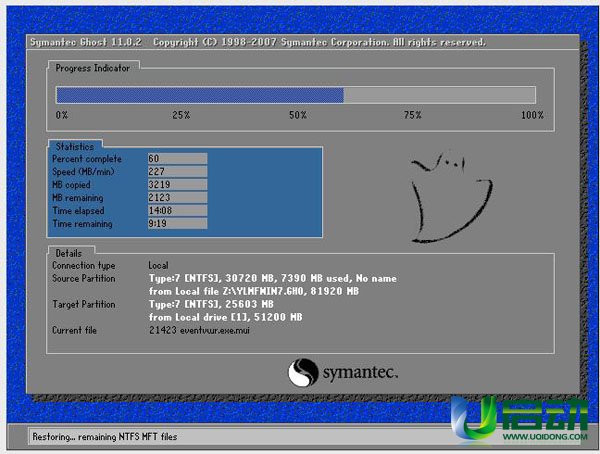600x454 pixels.
Task: Click 'from Local drive [1], 51200 MB' line
Action: [225, 317]
